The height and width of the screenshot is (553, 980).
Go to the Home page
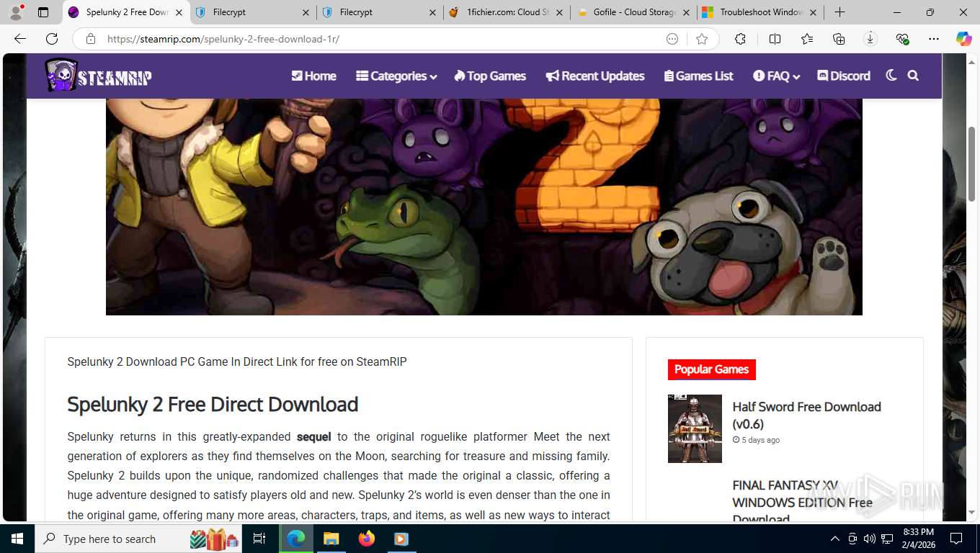[x=313, y=76]
